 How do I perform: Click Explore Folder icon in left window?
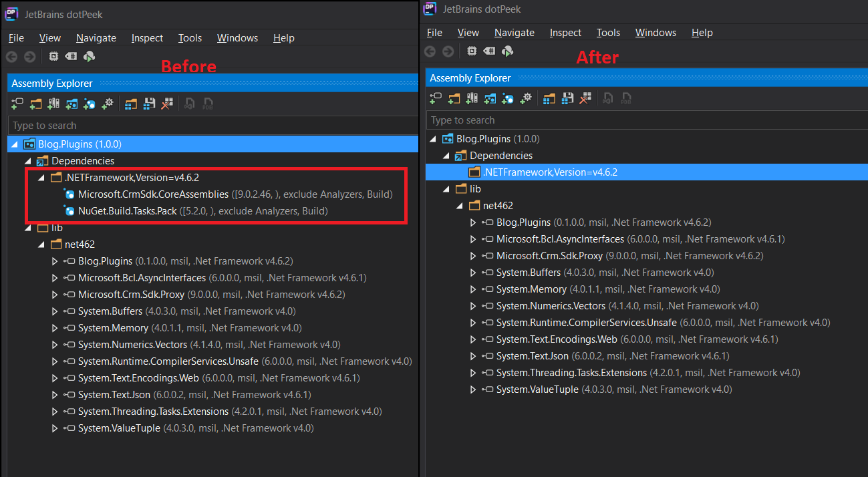click(x=36, y=104)
